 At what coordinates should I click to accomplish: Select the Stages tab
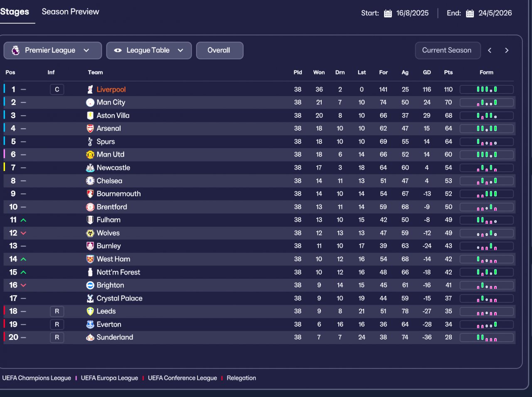coord(15,12)
